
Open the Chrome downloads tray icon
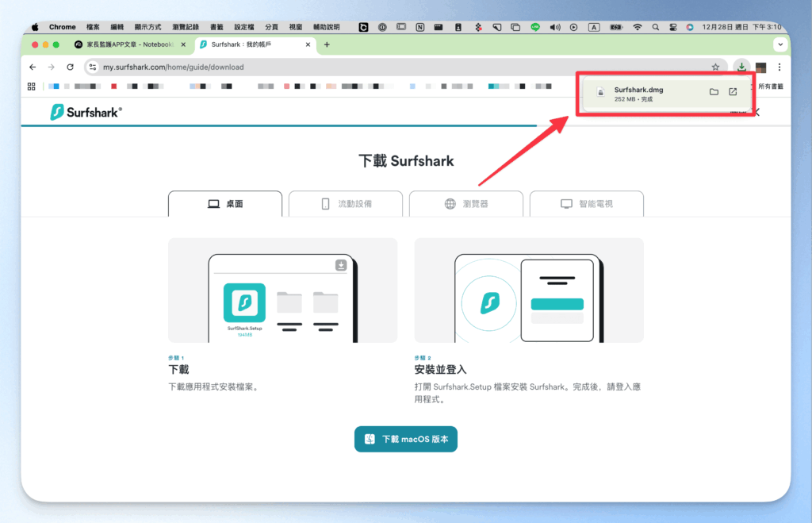(x=742, y=67)
